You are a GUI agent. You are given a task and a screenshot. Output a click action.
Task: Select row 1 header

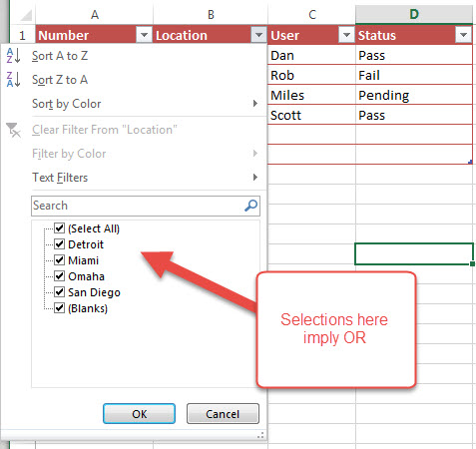(22, 35)
